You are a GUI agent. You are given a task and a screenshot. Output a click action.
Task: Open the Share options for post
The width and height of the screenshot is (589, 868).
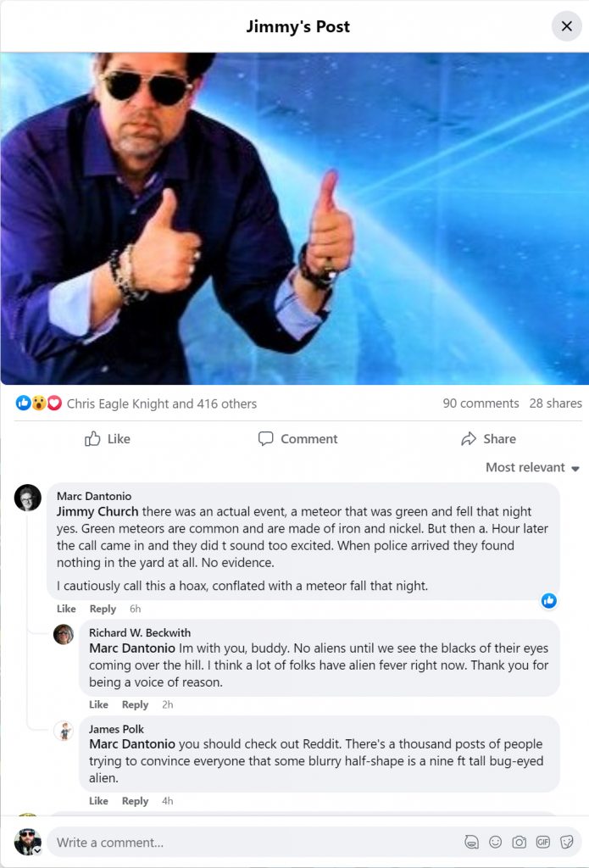point(488,438)
